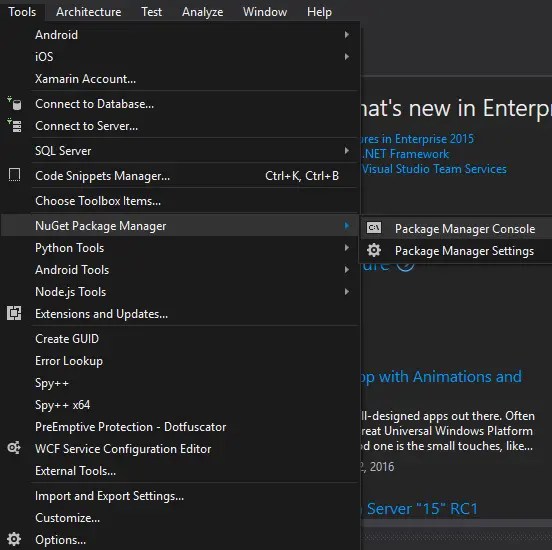This screenshot has height=550, width=552.
Task: Select SQL Server menu entry
Action: tap(180, 151)
